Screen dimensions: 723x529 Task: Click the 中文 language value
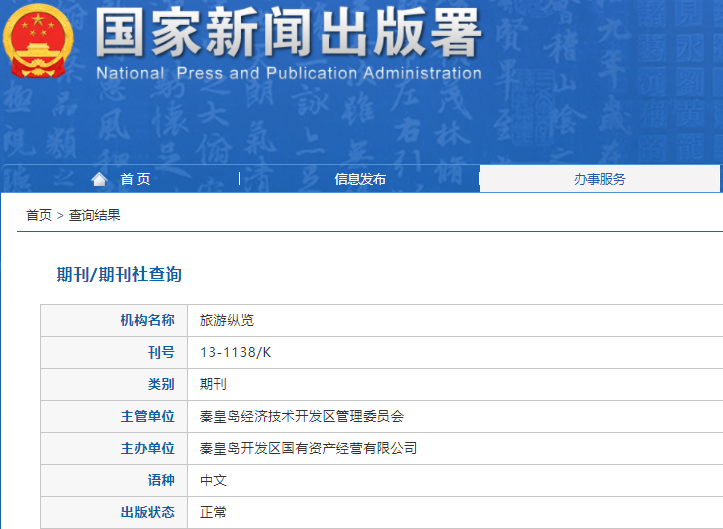[213, 480]
